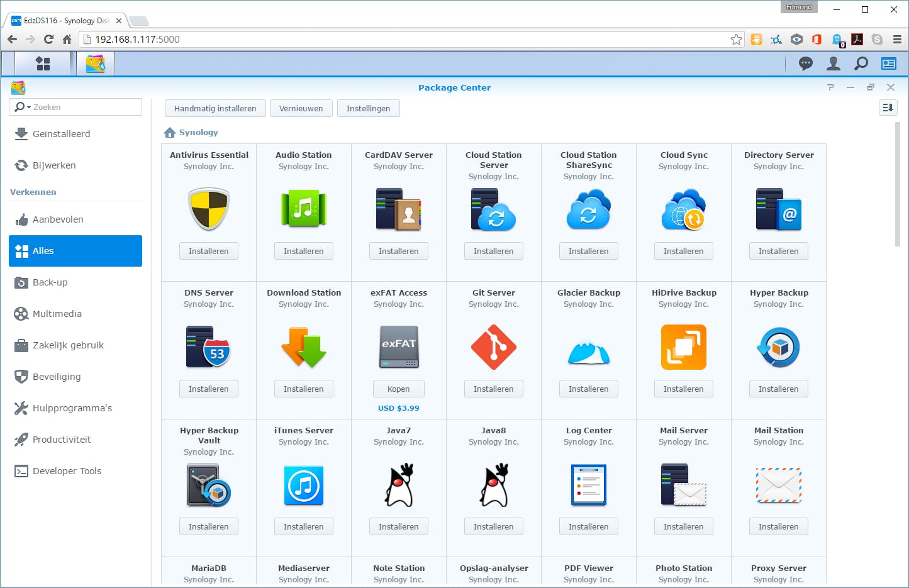
Task: Open the DSM notifications speech-bubble icon
Action: [805, 64]
